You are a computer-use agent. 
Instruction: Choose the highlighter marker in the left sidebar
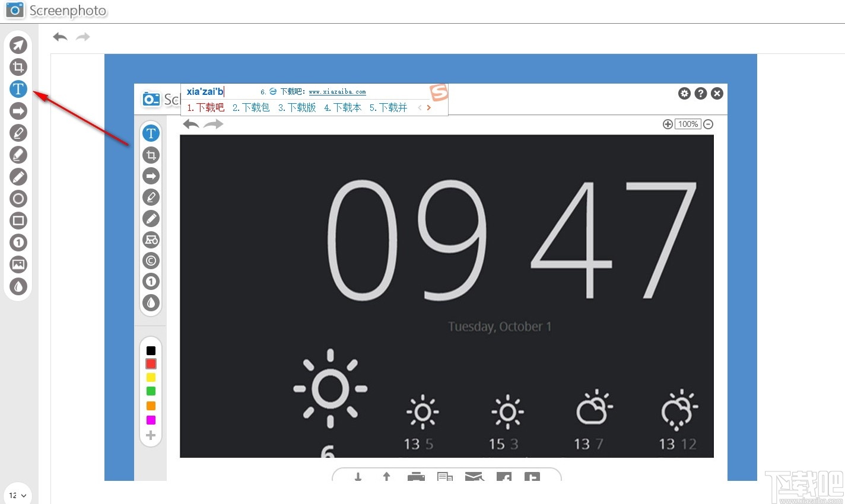coord(18,155)
